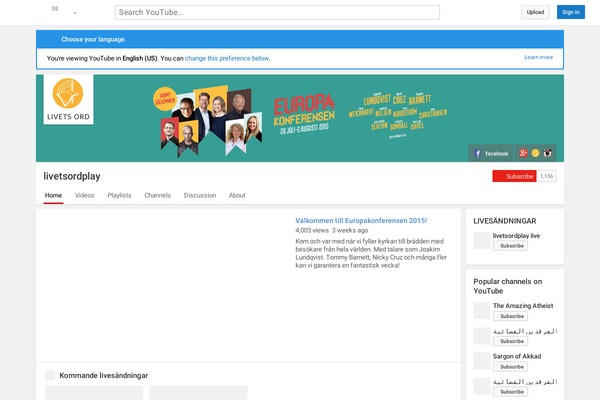The image size is (600, 400).
Task: Open The Amazing Atheist avatar thumbnail
Action: click(x=482, y=310)
